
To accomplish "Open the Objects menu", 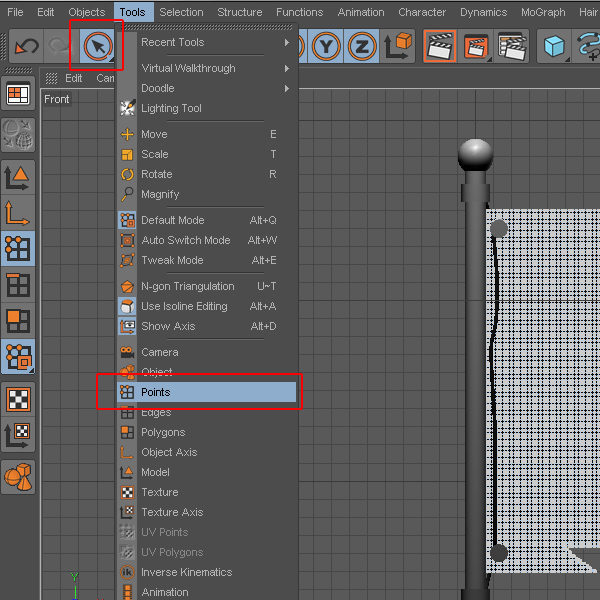I will coord(87,12).
